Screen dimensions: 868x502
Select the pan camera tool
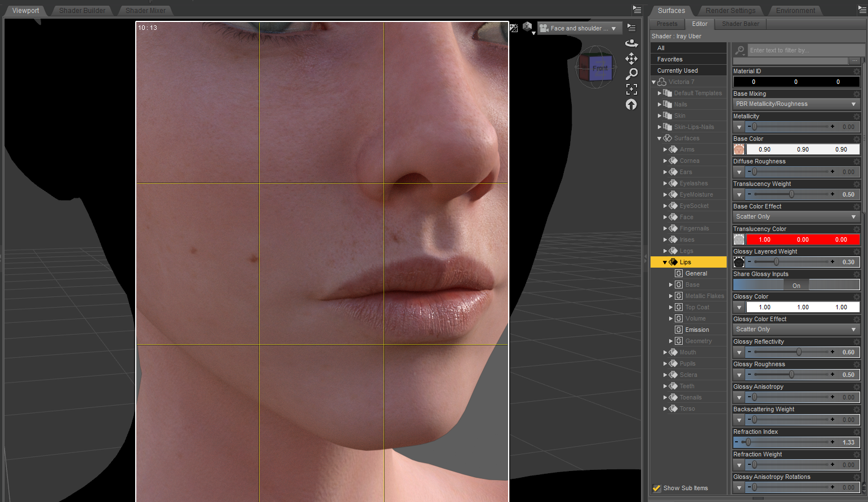(631, 59)
